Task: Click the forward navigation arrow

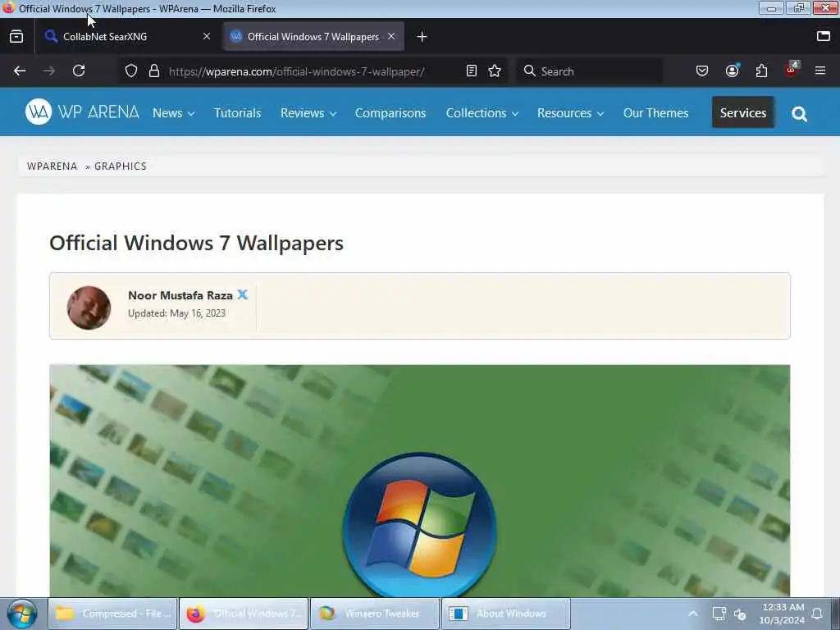Action: pos(48,71)
